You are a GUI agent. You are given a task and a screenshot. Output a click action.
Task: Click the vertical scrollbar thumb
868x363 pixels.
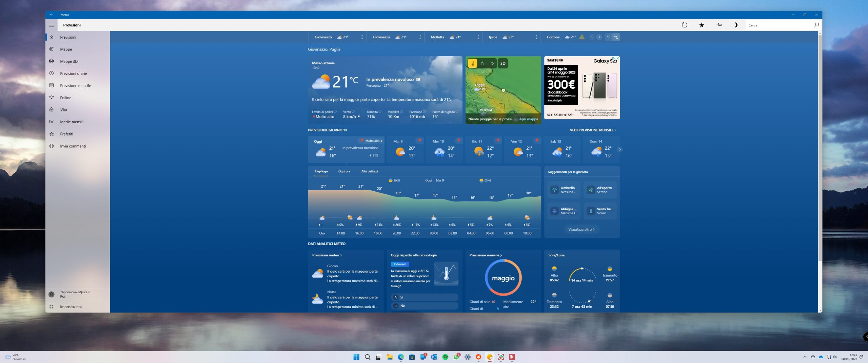click(x=820, y=148)
